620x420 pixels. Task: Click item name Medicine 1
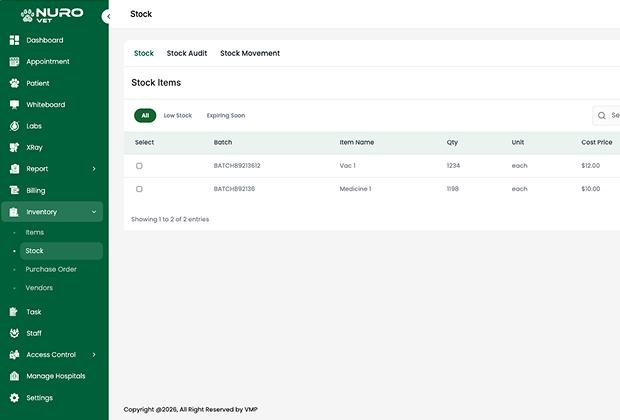tap(355, 189)
